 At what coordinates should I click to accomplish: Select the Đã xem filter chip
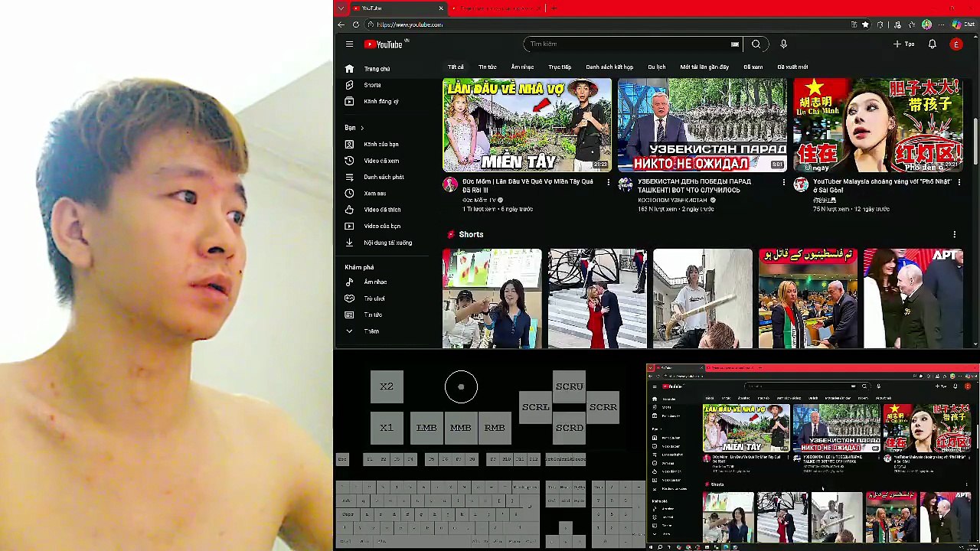click(x=753, y=67)
